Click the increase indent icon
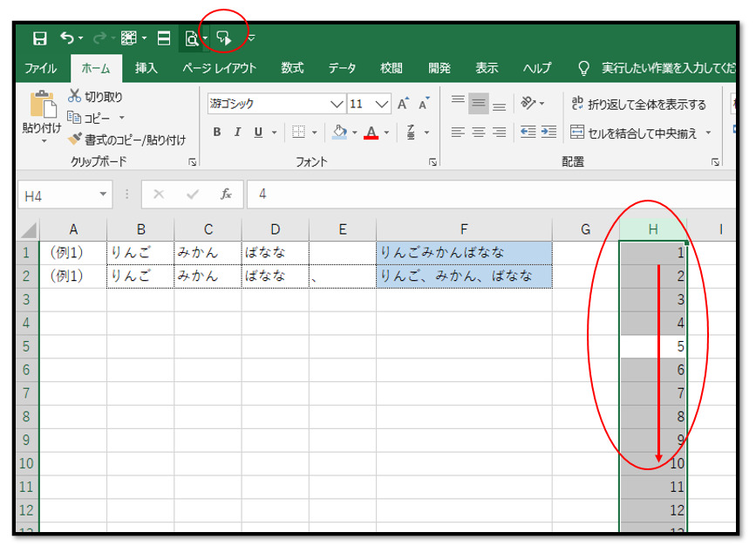Screen dimensions: 756x553 [548, 132]
